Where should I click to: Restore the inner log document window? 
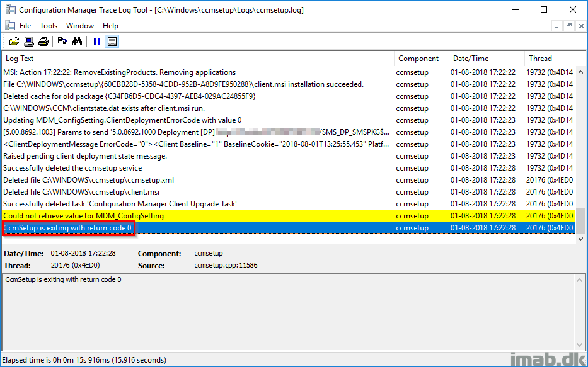coord(568,26)
